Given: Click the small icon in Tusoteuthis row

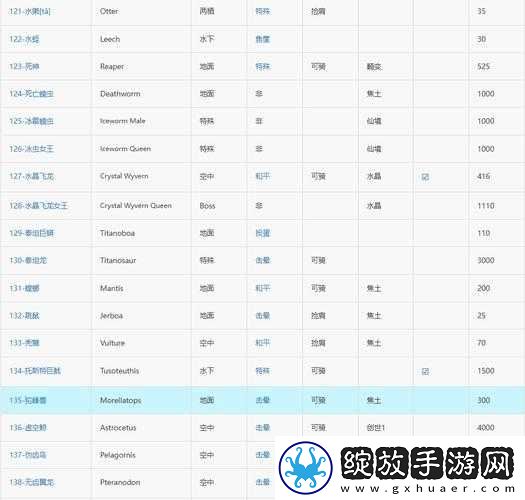Looking at the screenshot, I should [425, 371].
